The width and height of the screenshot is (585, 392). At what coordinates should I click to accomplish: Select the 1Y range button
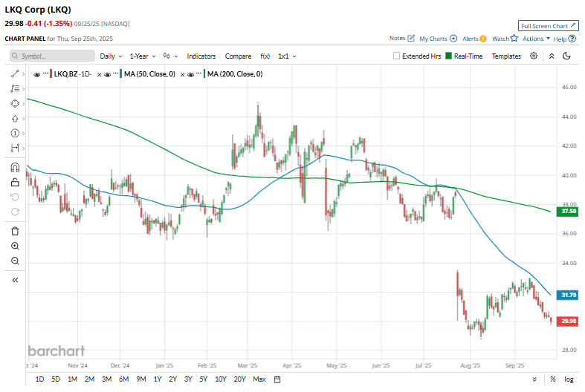pos(158,379)
